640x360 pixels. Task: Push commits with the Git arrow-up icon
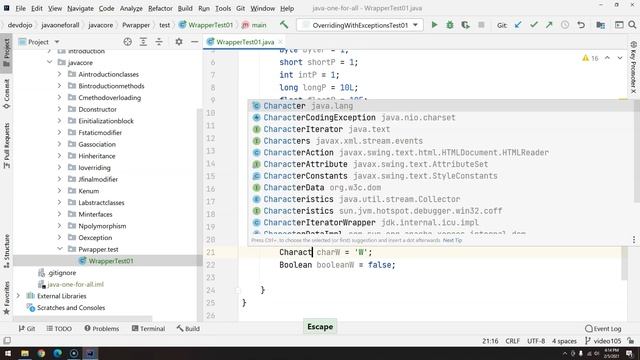pyautogui.click(x=549, y=25)
